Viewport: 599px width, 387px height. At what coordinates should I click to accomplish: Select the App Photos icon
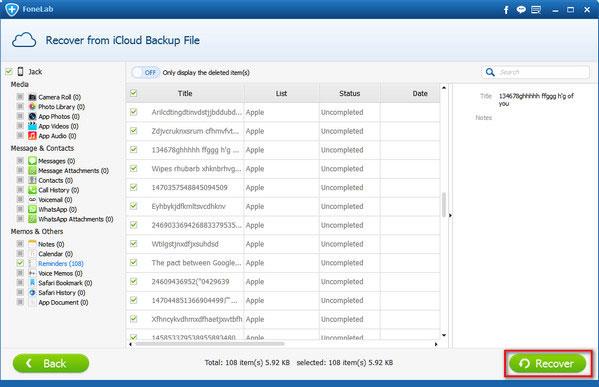coord(32,116)
